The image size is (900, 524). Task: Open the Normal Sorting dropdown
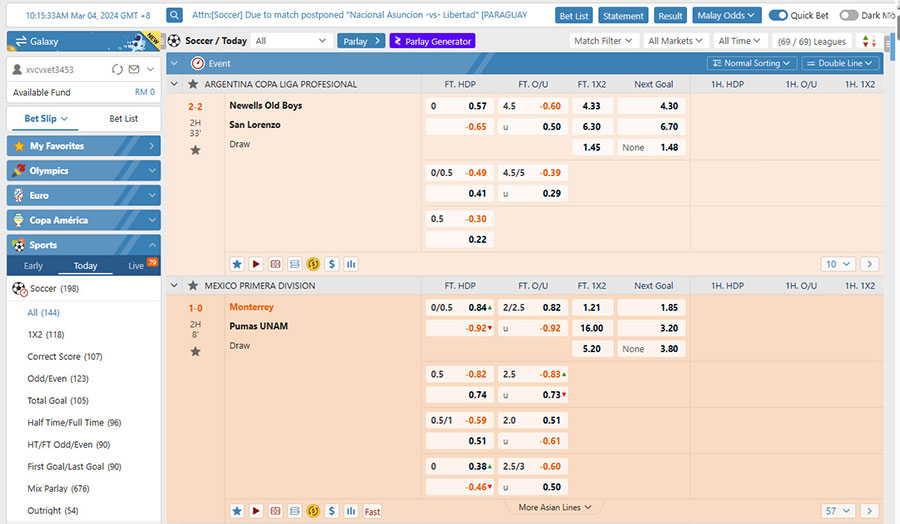752,63
